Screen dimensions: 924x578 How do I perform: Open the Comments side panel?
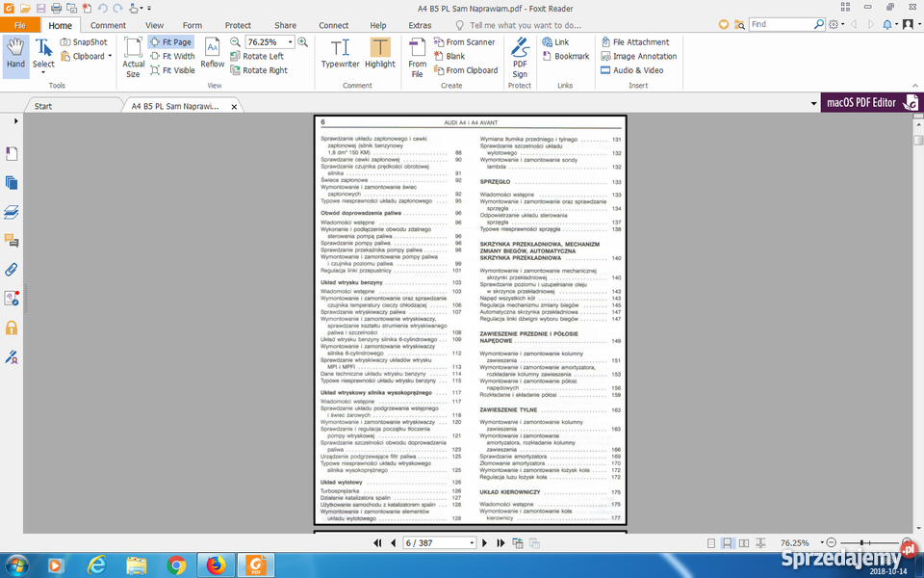(12, 240)
